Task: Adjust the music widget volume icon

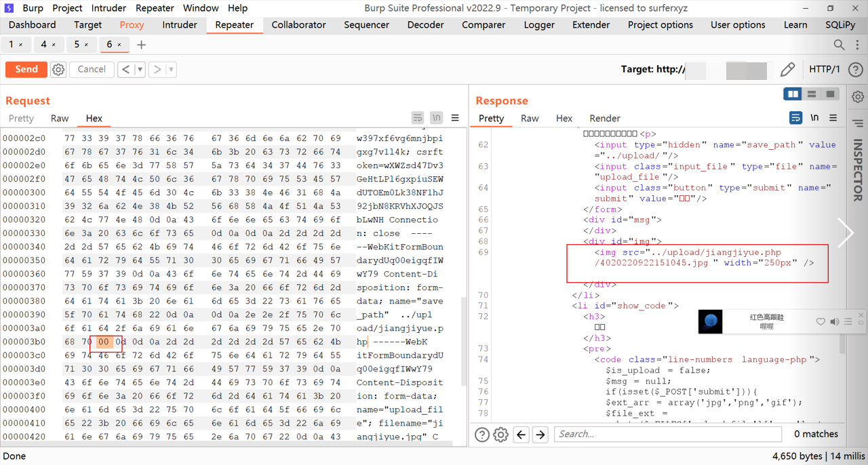Action: tap(834, 321)
